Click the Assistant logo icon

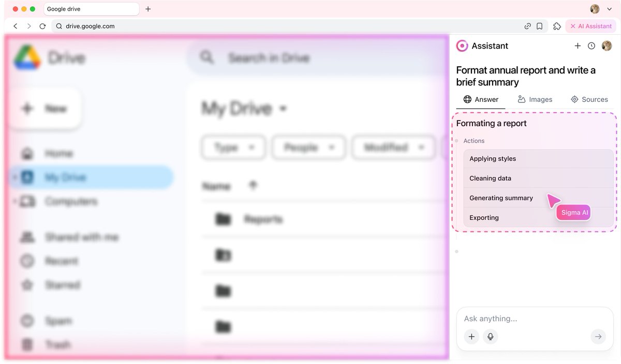point(462,45)
